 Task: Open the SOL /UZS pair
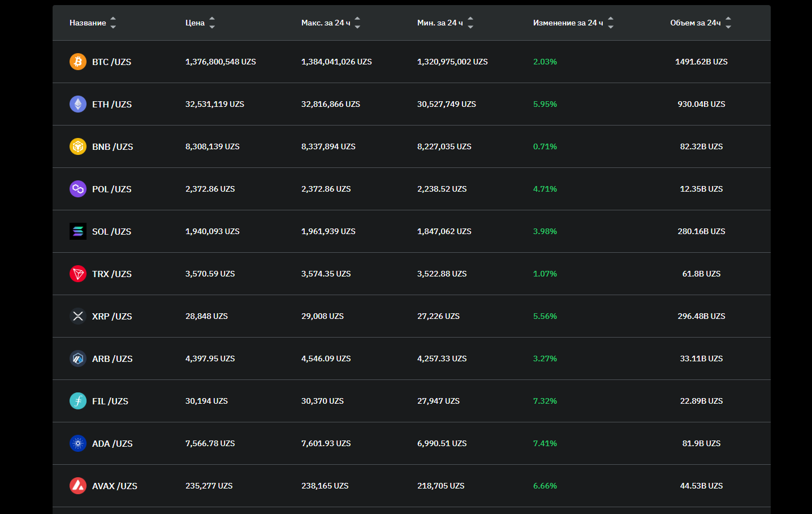tap(111, 231)
